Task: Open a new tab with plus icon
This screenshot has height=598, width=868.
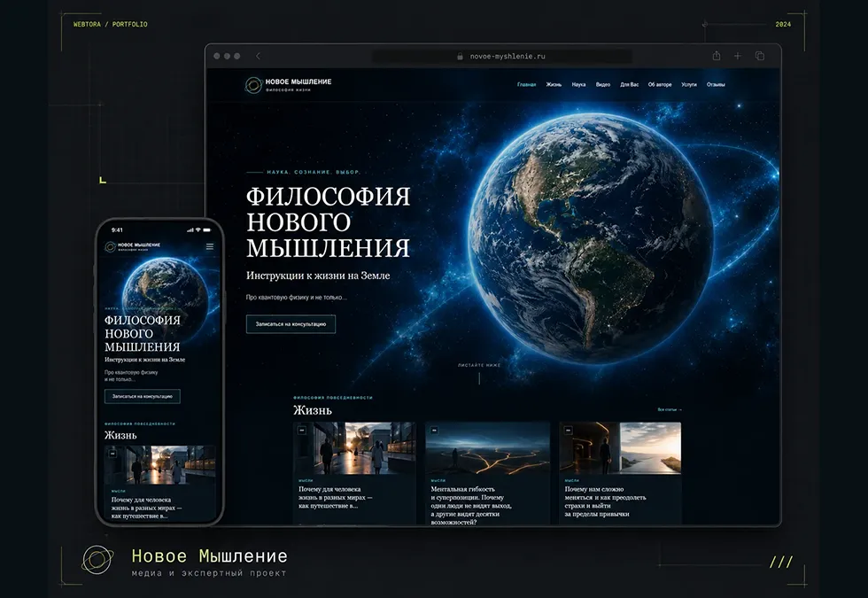Action: coord(737,56)
